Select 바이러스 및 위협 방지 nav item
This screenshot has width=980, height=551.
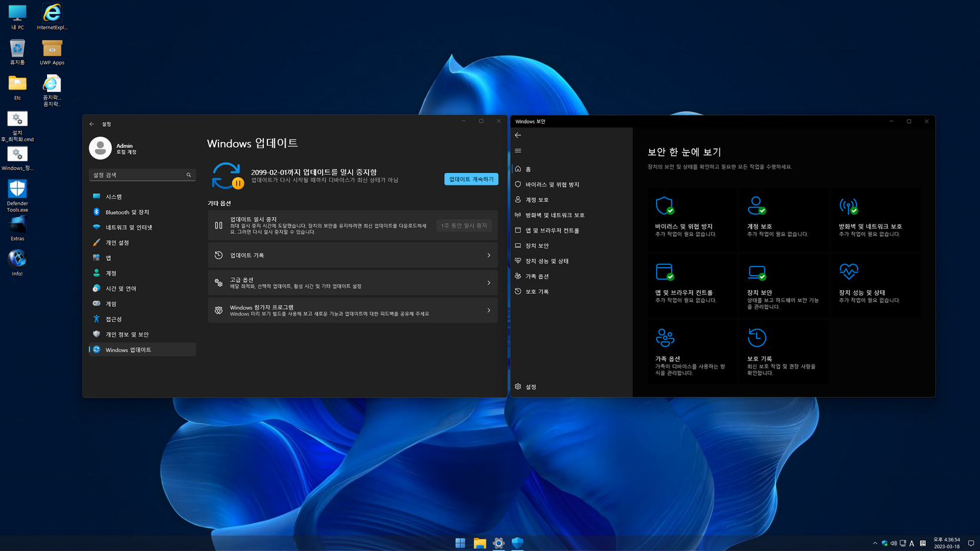[x=571, y=184]
